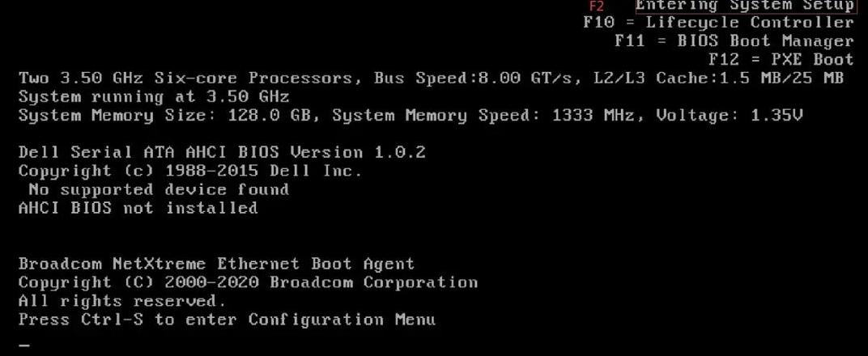Select the F10 Lifecycle Controller line

718,23
